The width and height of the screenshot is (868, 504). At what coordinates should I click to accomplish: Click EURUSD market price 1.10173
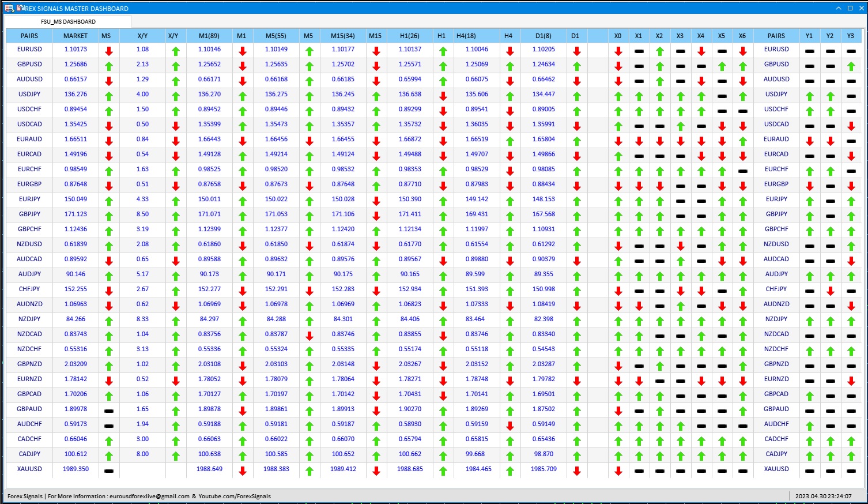coord(76,50)
